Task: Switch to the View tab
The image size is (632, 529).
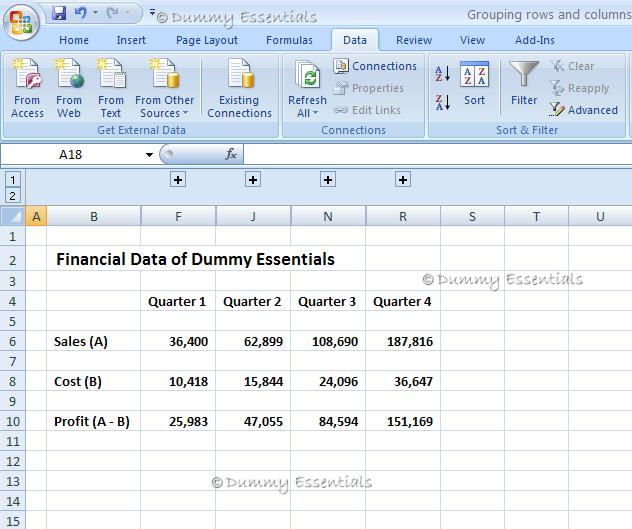Action: 472,40
